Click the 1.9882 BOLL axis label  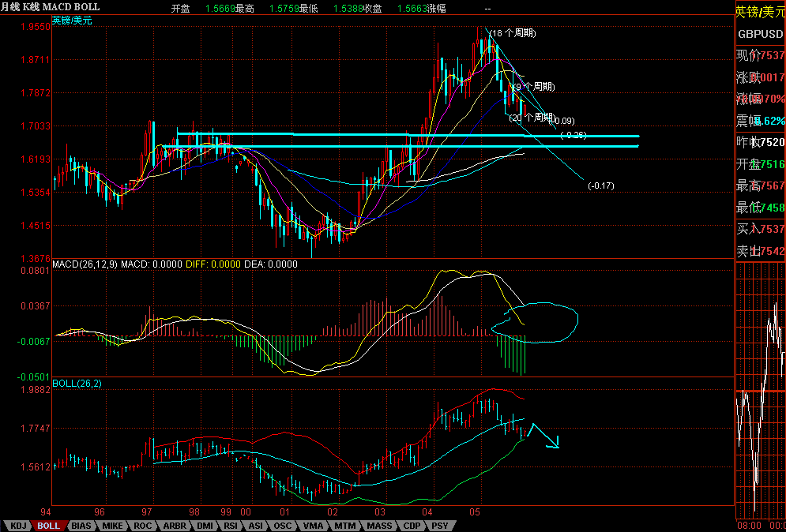click(36, 389)
